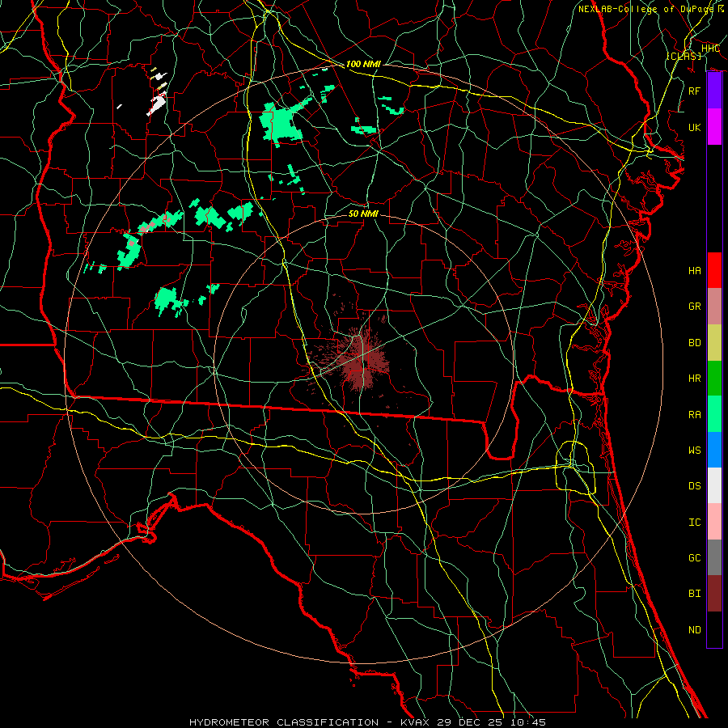This screenshot has height=728, width=728.
Task: Click the HA legend label
Action: click(x=695, y=271)
